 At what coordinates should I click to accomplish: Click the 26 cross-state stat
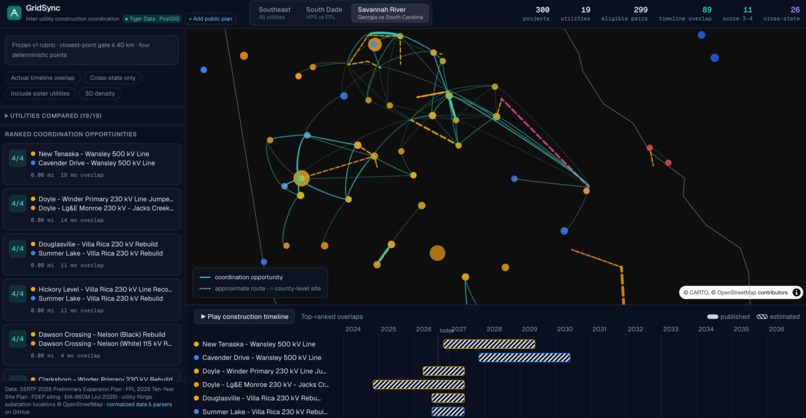tap(782, 14)
